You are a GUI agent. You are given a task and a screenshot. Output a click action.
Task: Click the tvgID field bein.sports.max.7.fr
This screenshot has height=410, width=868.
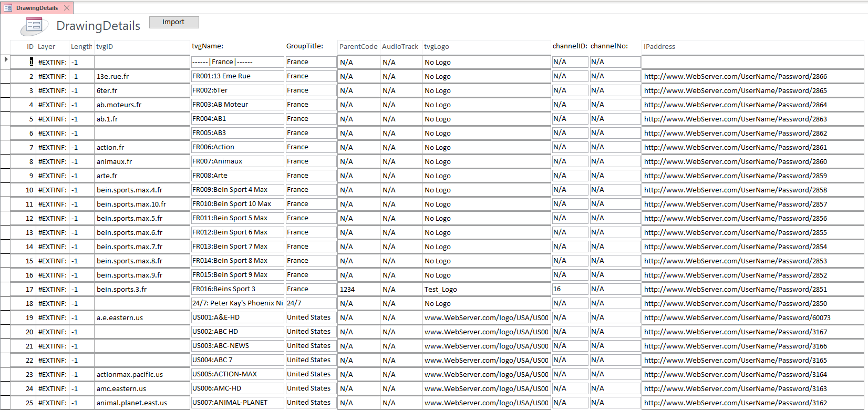pos(142,247)
